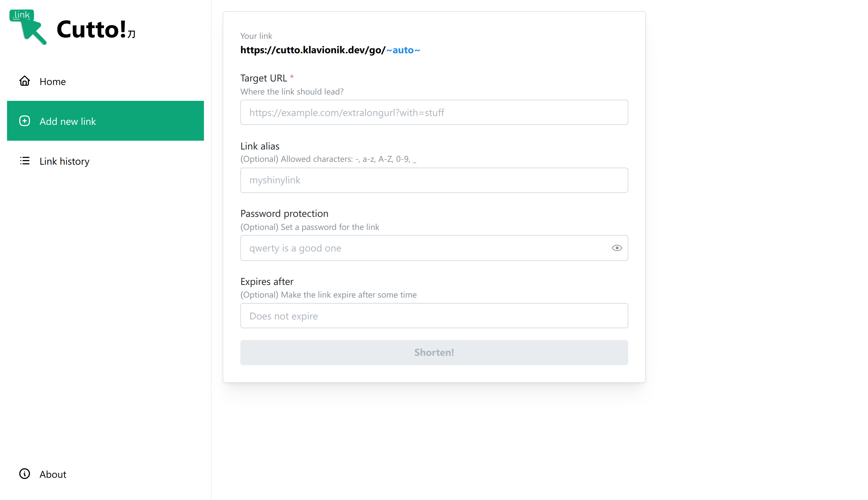Click the plus icon beside Add new link
This screenshot has width=868, height=500.
[x=24, y=121]
